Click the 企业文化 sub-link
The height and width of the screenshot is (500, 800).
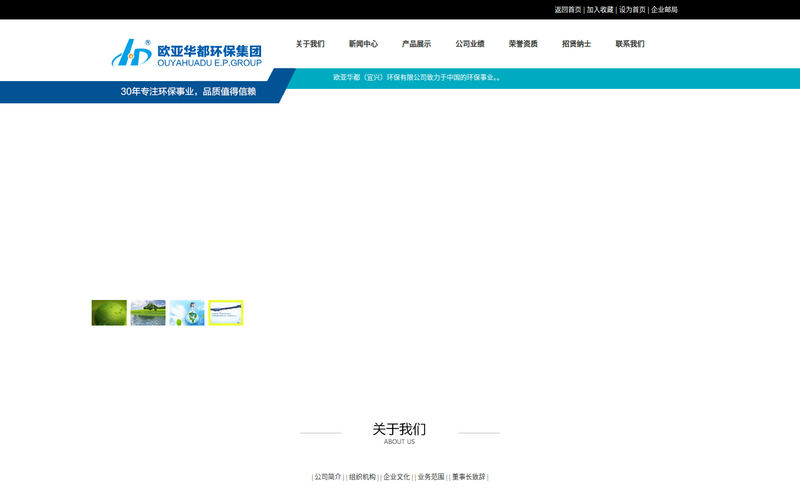(x=396, y=477)
